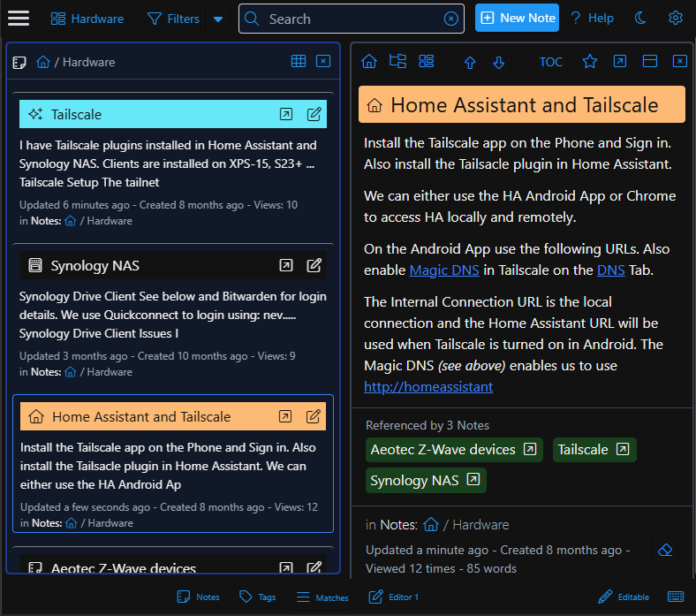Open the Synology NAS referencing note chip
The width and height of the screenshot is (696, 616).
[x=425, y=480]
